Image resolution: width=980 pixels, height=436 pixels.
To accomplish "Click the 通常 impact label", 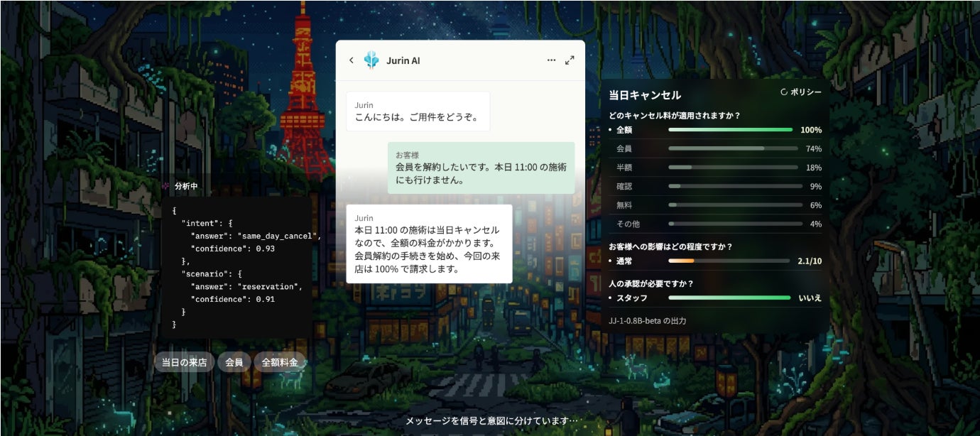I will pos(624,261).
